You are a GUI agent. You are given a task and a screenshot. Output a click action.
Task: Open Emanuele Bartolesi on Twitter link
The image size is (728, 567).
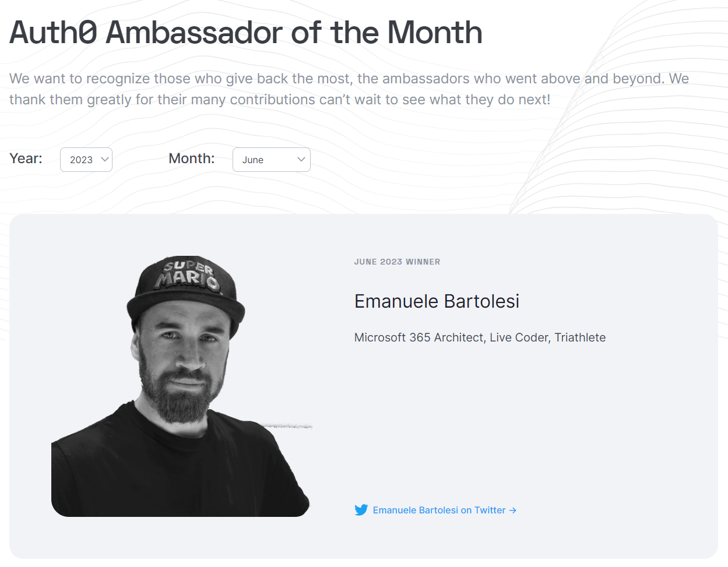[x=439, y=510]
